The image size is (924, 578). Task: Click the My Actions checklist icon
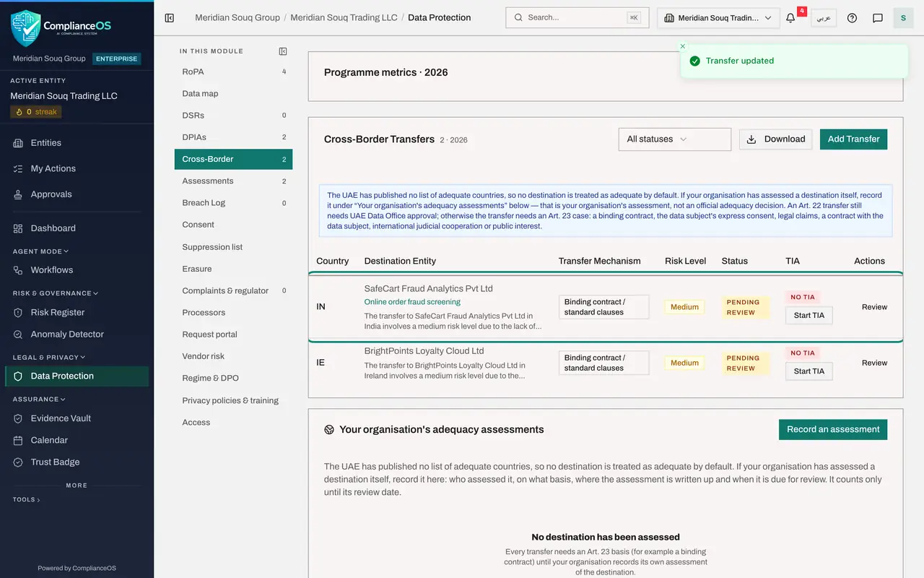click(x=18, y=168)
